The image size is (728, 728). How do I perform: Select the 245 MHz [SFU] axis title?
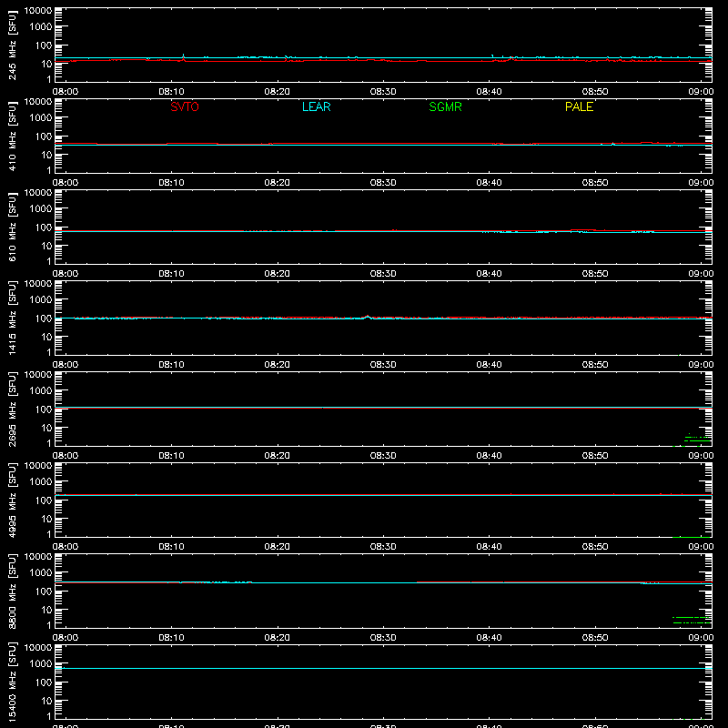coord(12,45)
